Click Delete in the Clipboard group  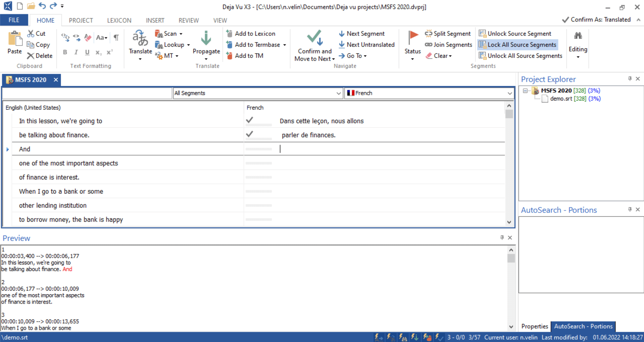(x=40, y=56)
